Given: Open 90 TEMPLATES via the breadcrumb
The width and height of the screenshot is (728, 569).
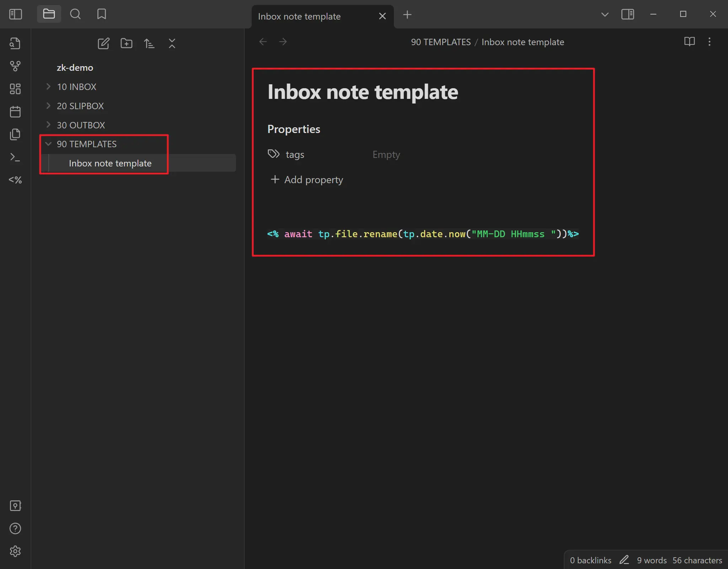Looking at the screenshot, I should pos(440,42).
